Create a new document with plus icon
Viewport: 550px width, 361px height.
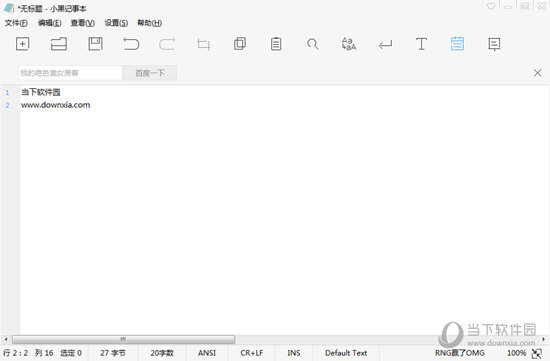point(22,44)
